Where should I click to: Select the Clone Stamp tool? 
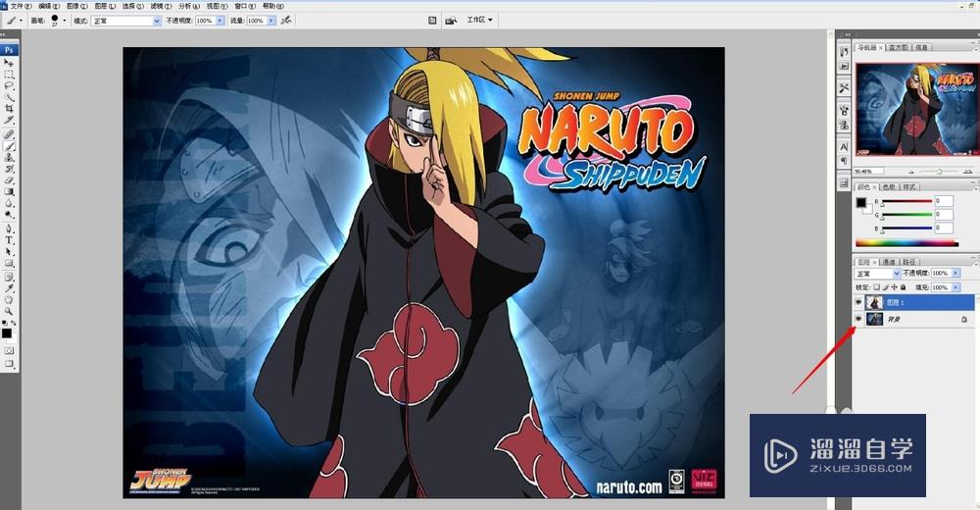[x=8, y=158]
